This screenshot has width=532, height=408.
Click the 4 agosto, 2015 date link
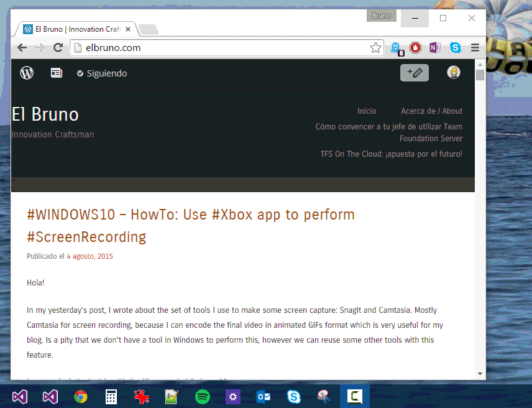90,256
